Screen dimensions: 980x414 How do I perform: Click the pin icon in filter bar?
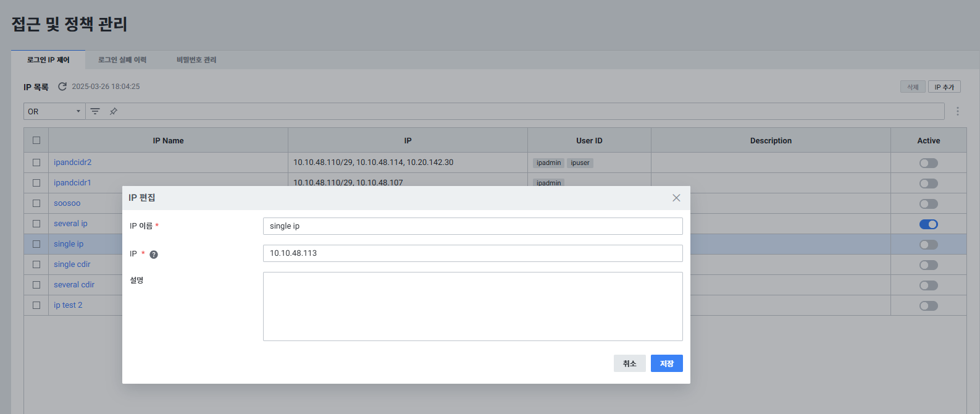pos(114,111)
